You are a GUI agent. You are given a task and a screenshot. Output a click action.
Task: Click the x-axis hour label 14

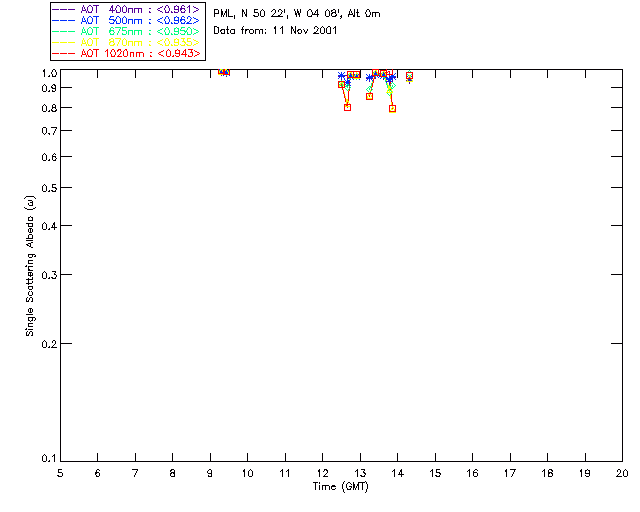[398, 473]
